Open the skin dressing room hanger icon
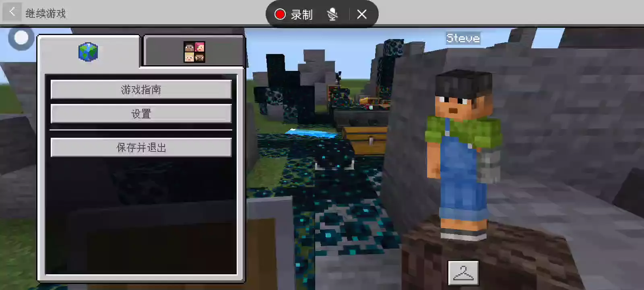The image size is (644, 290). [463, 273]
